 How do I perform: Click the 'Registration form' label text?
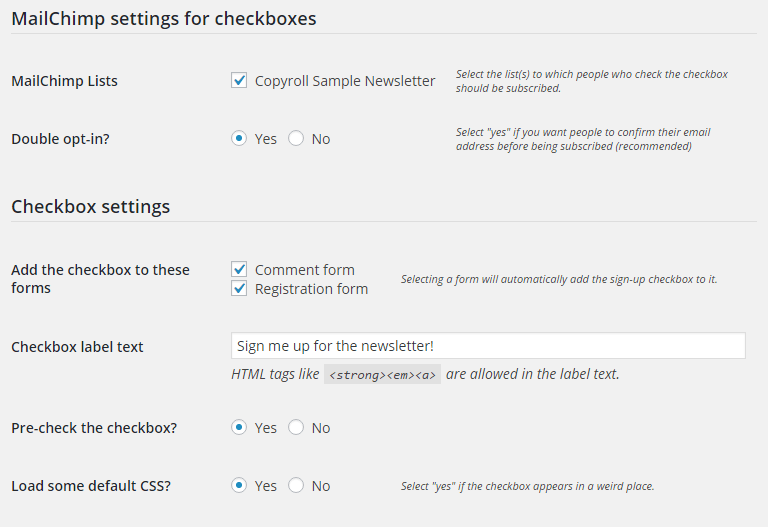click(x=312, y=289)
